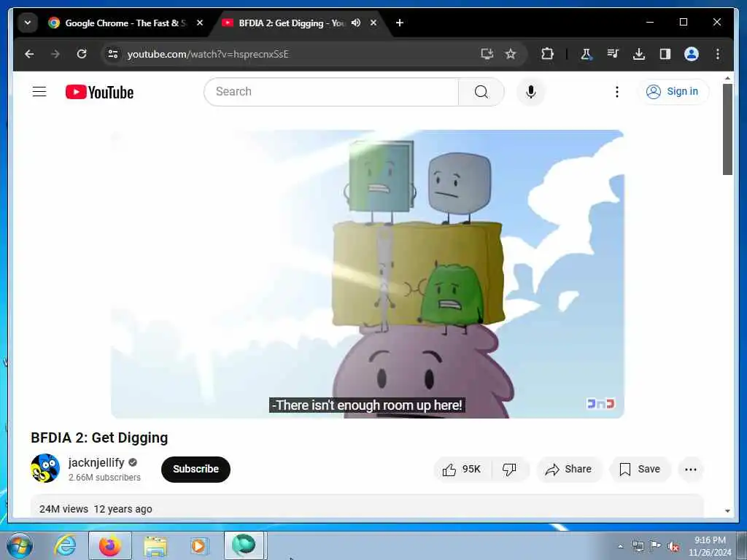Click the page vertical scrollbar thumb

[x=727, y=130]
